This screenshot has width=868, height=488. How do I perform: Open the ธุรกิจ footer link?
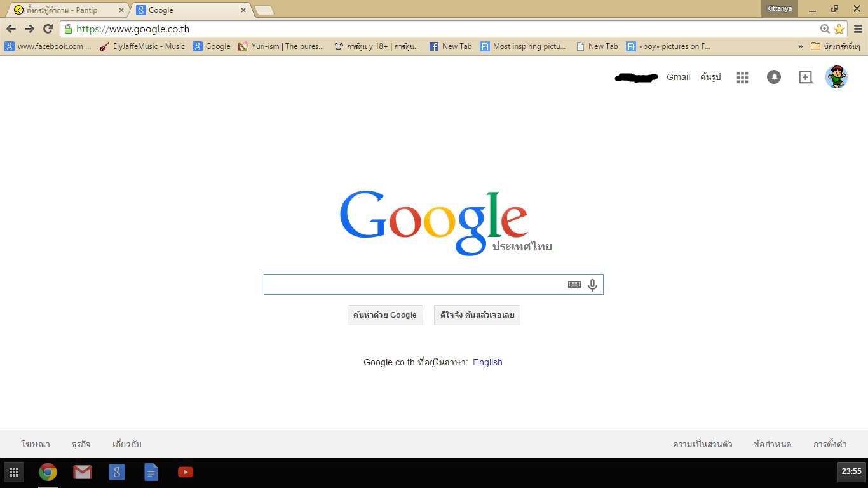tap(81, 444)
